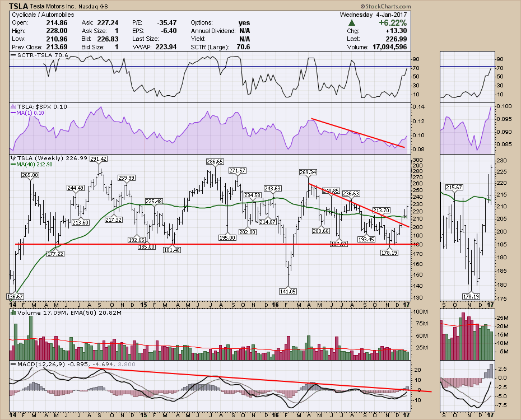This screenshot has height=420, width=521.
Task: Select the P/E value -35.47
Action: click(166, 23)
